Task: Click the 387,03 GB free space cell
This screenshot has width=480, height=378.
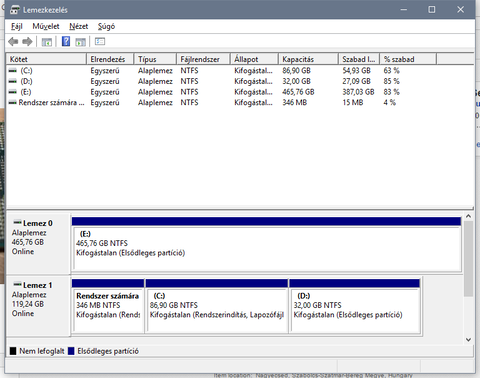Action: 358,92
